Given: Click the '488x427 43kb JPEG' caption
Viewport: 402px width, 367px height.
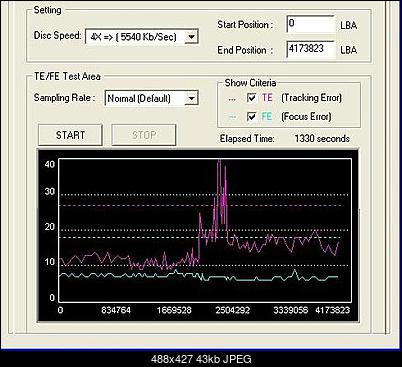Looking at the screenshot, I should (201, 359).
